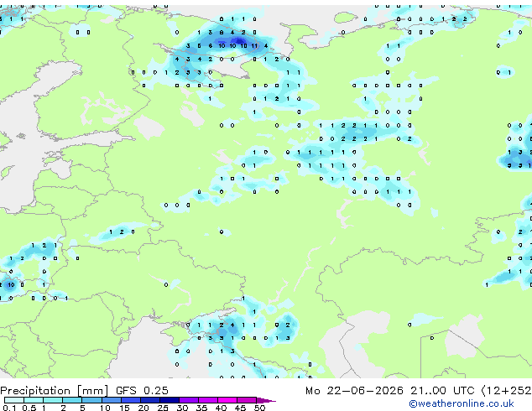Screen dimensions: 532x411
Task: Click the '20' legend scale label
Action: tap(143, 408)
